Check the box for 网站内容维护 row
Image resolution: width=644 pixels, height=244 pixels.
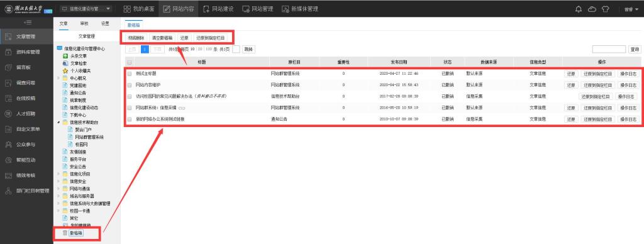click(130, 85)
